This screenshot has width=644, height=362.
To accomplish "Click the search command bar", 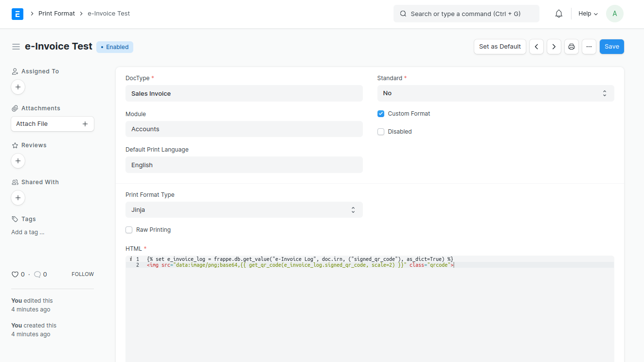I will point(465,14).
